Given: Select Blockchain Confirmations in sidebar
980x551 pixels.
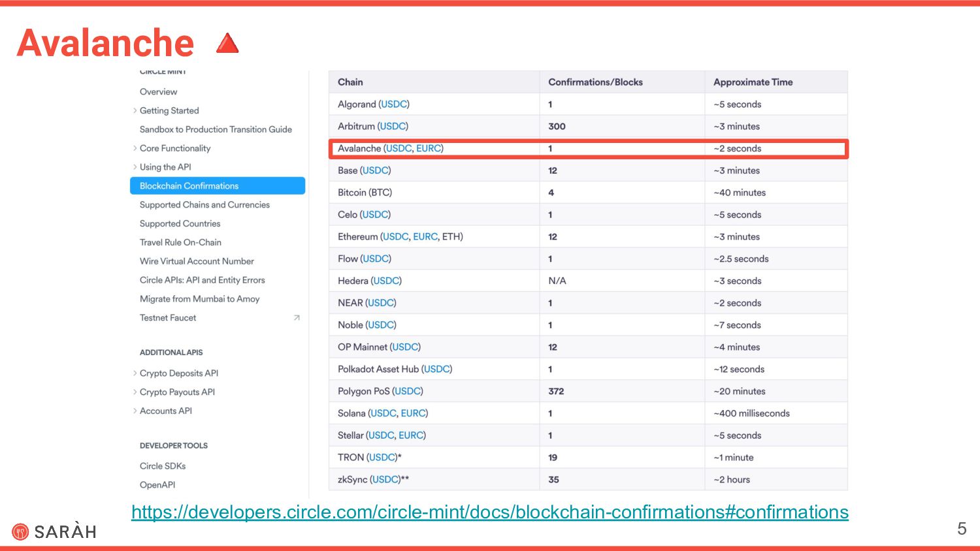Looking at the screenshot, I should (x=218, y=186).
